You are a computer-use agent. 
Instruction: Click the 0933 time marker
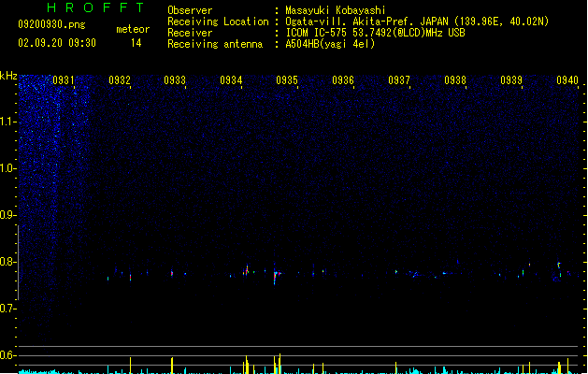point(175,80)
